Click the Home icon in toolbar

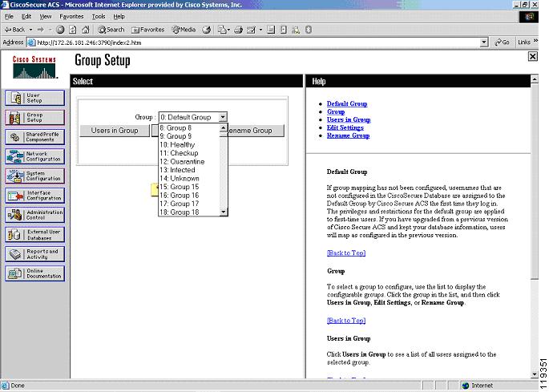tap(86, 30)
